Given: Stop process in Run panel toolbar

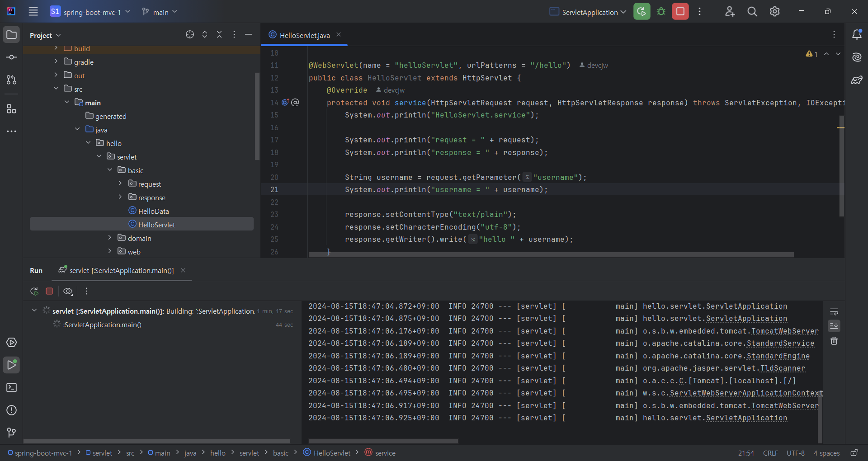Looking at the screenshot, I should (x=49, y=292).
